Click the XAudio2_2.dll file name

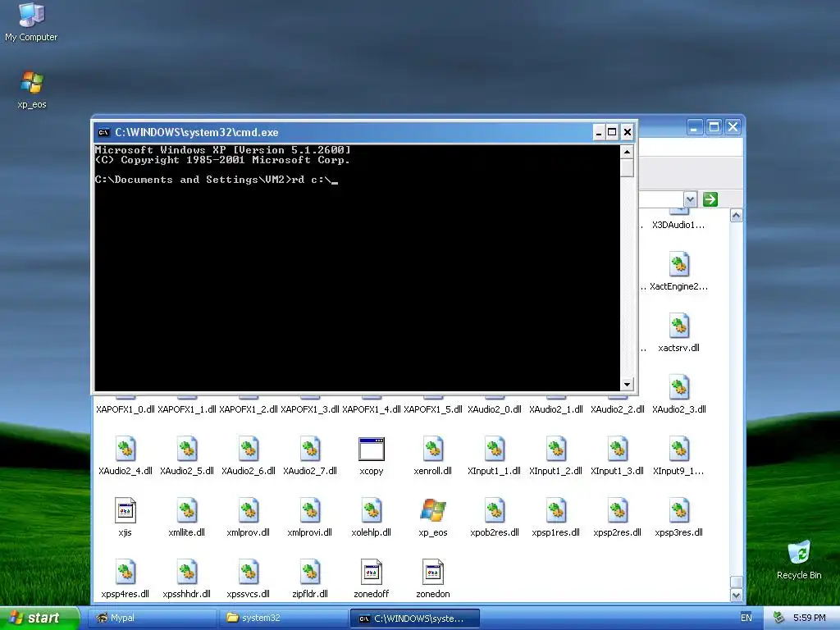(618, 409)
